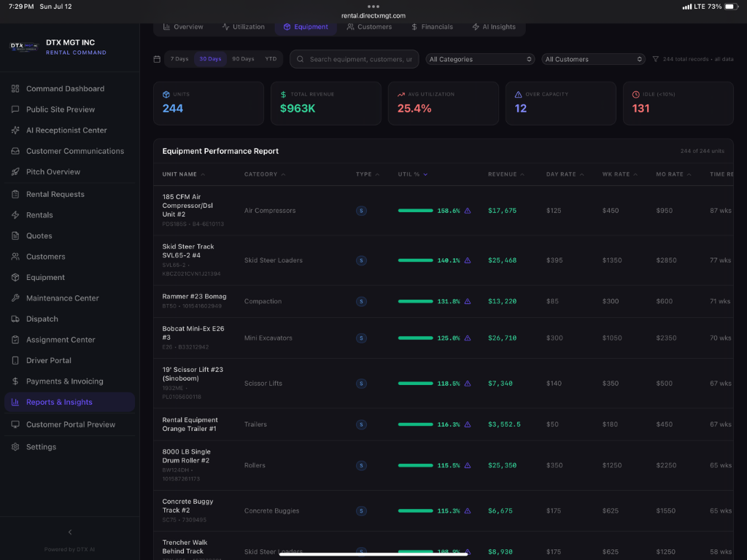Sort by Category column

click(265, 174)
